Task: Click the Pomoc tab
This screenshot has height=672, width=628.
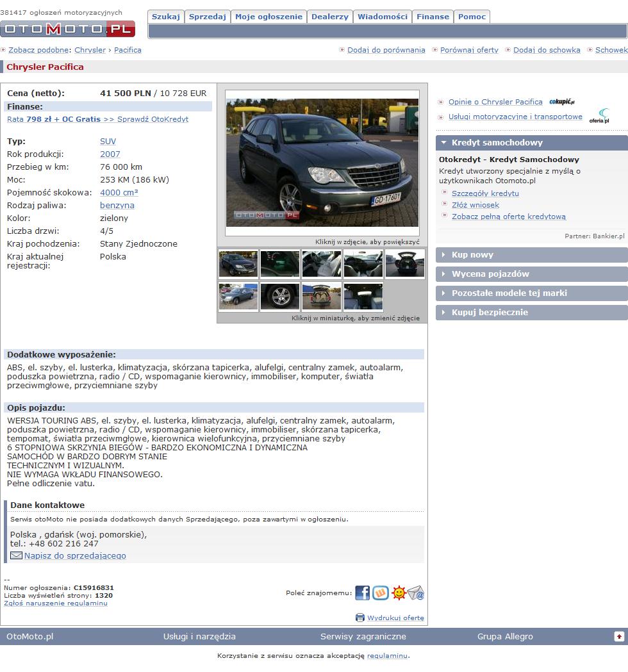Action: (472, 17)
